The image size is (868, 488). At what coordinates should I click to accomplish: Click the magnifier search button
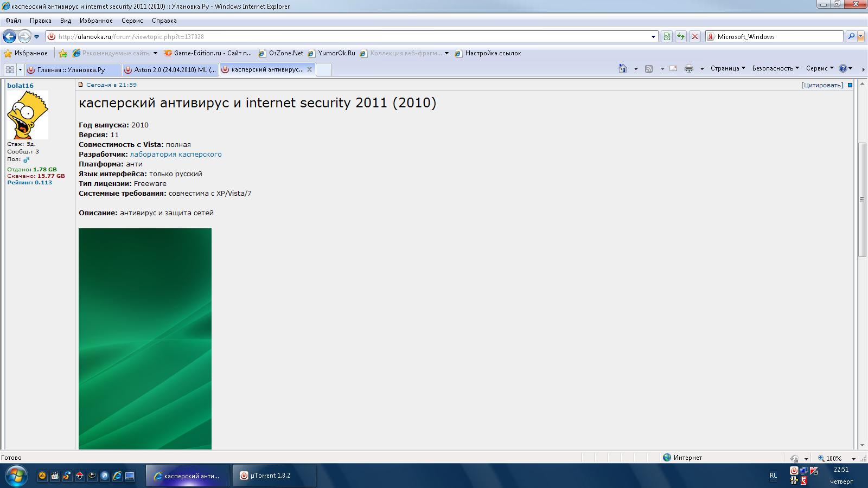(851, 36)
